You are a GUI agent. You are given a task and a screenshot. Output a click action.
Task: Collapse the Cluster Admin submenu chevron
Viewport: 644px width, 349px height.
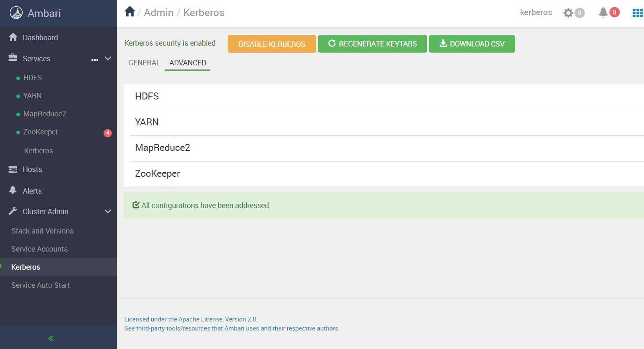click(x=108, y=211)
